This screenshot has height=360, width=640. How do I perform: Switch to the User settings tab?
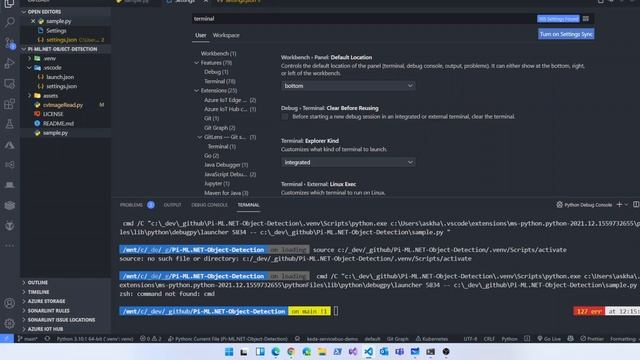pos(200,35)
